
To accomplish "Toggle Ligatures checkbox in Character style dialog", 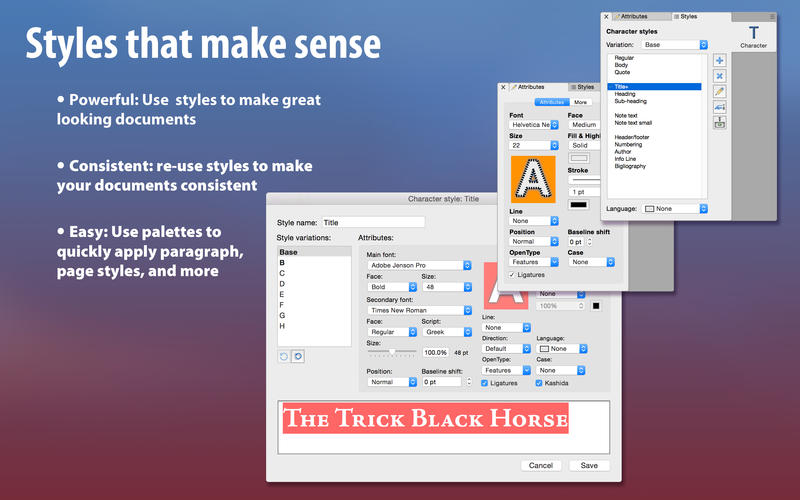I will coord(486,383).
